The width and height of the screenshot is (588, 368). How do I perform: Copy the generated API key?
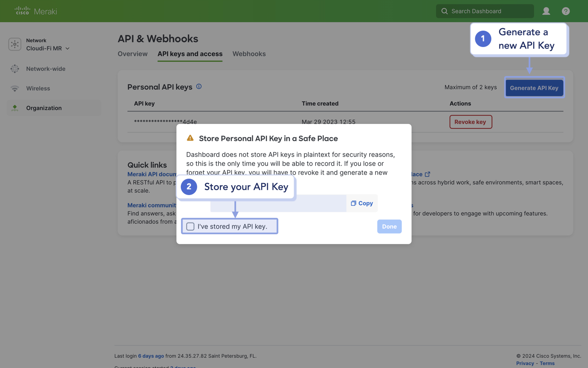pyautogui.click(x=362, y=203)
